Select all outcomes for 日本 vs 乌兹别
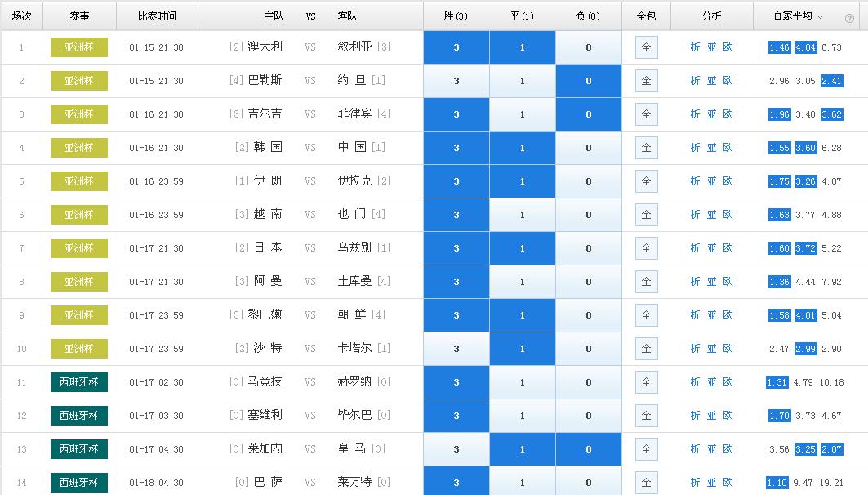Screen dimensions: 868x495 click(x=646, y=248)
